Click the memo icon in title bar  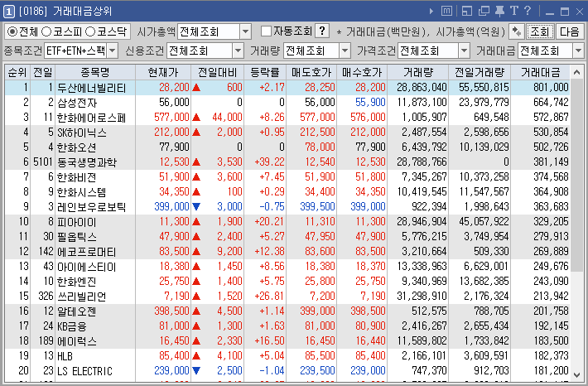pyautogui.click(x=446, y=12)
